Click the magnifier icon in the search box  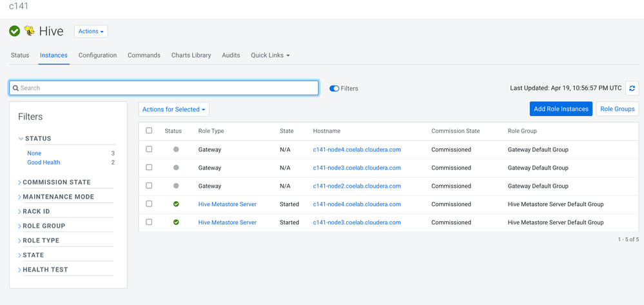click(x=15, y=88)
